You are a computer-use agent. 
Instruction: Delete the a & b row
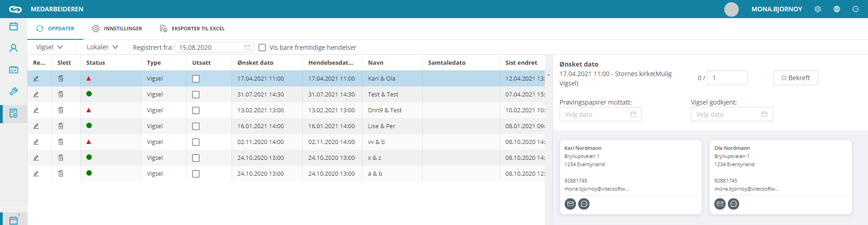pos(61,174)
